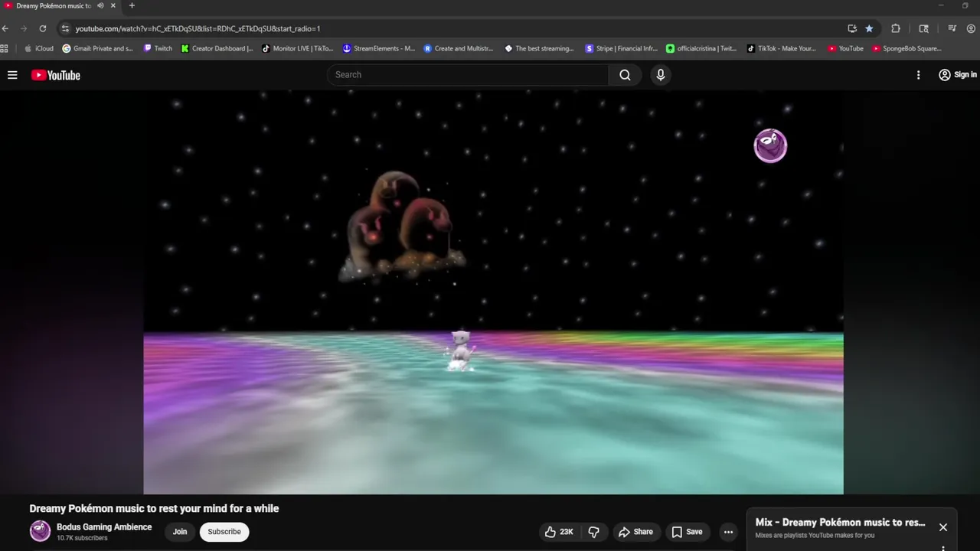
Task: Open the YouTube bookmark in bookmarks bar
Action: pos(845,48)
